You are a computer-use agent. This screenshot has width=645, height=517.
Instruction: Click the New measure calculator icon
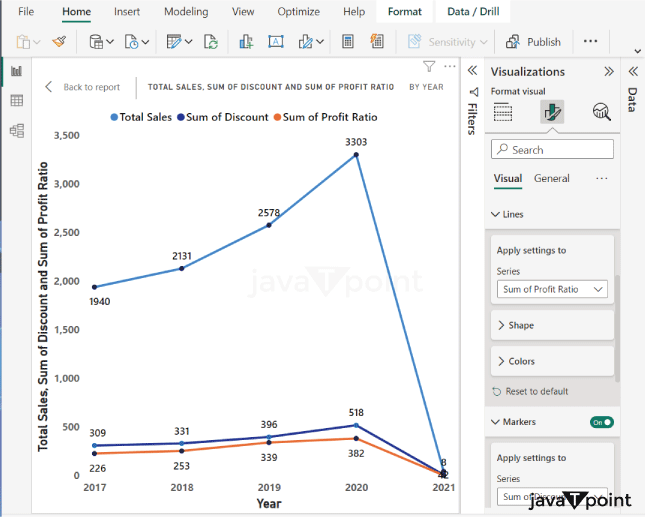[348, 42]
